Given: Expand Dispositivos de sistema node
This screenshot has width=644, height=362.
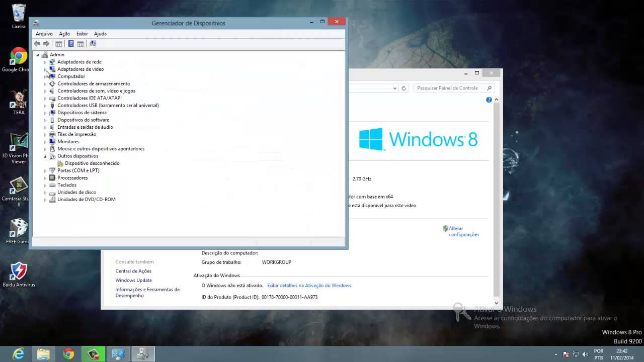Looking at the screenshot, I should 45,113.
